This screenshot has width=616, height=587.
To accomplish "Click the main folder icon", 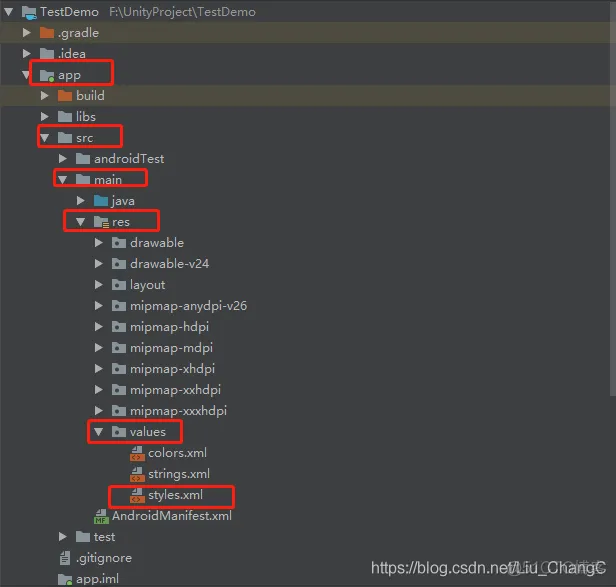I will tap(83, 180).
